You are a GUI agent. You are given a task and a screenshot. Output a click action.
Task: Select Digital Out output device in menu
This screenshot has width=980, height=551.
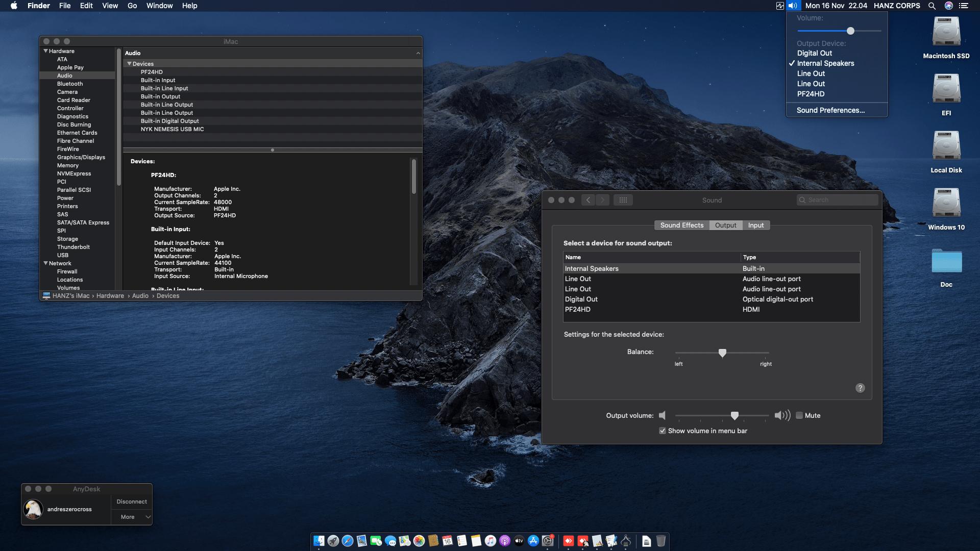[815, 53]
